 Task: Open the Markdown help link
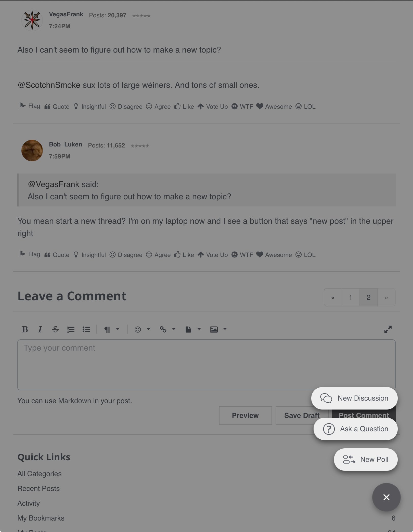[x=74, y=401]
